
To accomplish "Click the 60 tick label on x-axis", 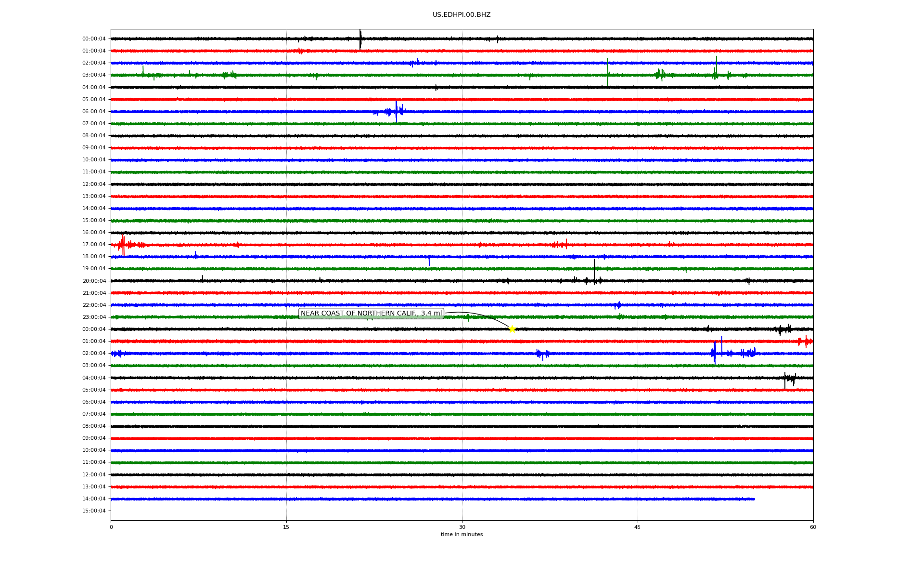I will [813, 527].
